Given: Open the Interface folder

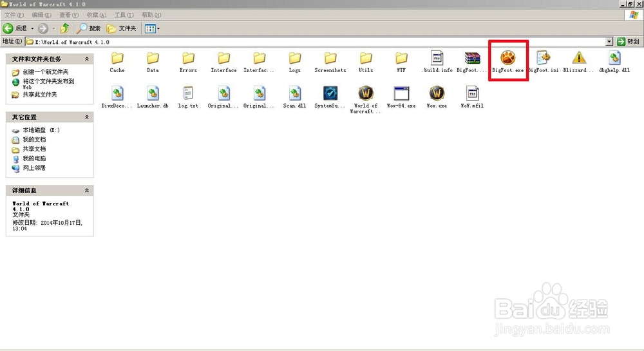Looking at the screenshot, I should point(224,62).
